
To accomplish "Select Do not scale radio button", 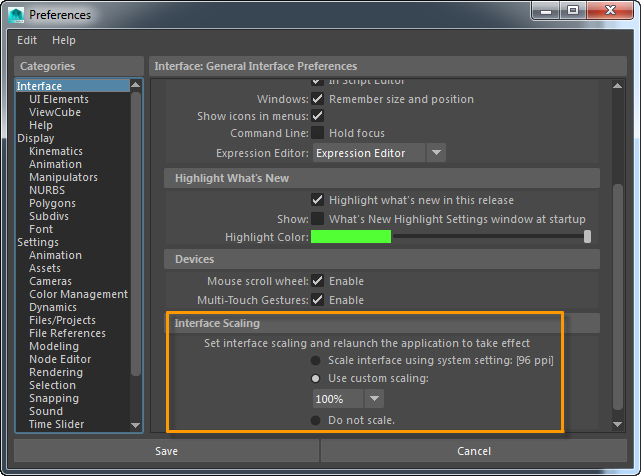I will point(315,420).
